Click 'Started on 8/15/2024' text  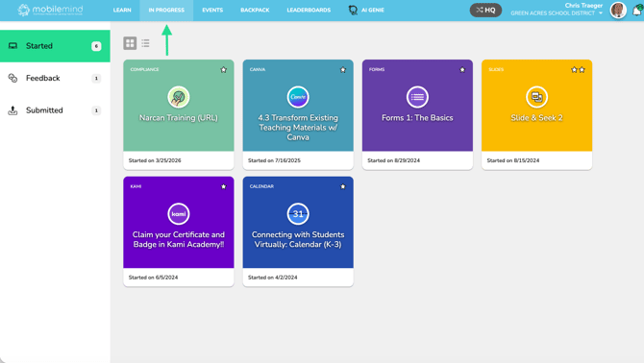(x=513, y=160)
